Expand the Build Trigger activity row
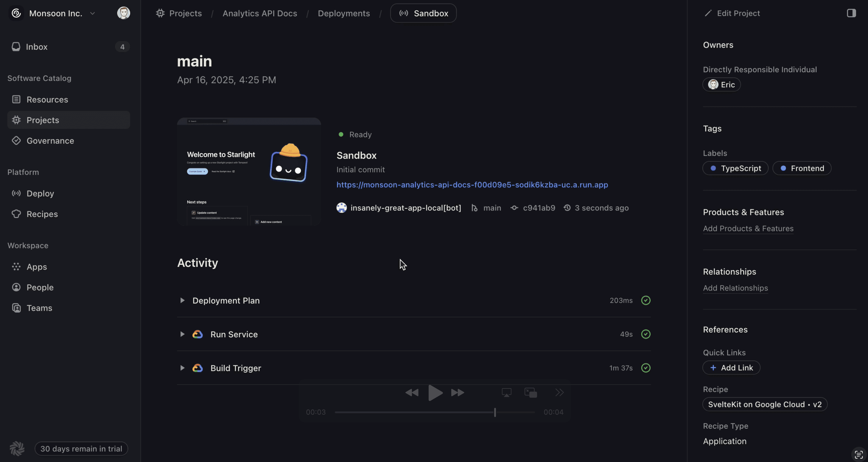This screenshot has height=462, width=868. 182,368
